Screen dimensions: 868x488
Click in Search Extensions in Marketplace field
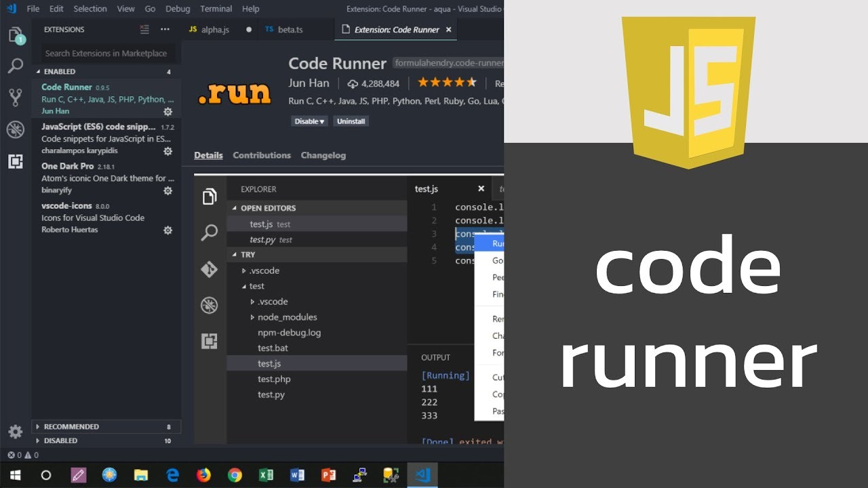tap(107, 53)
